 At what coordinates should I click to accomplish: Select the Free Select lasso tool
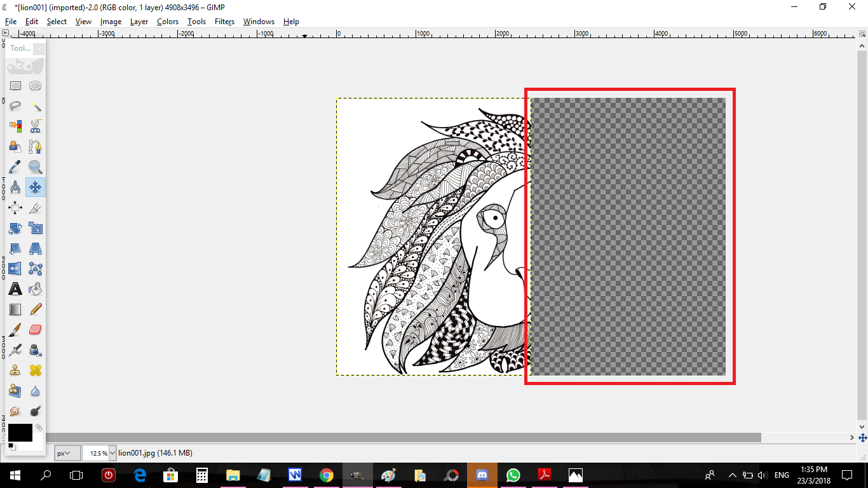[15, 106]
